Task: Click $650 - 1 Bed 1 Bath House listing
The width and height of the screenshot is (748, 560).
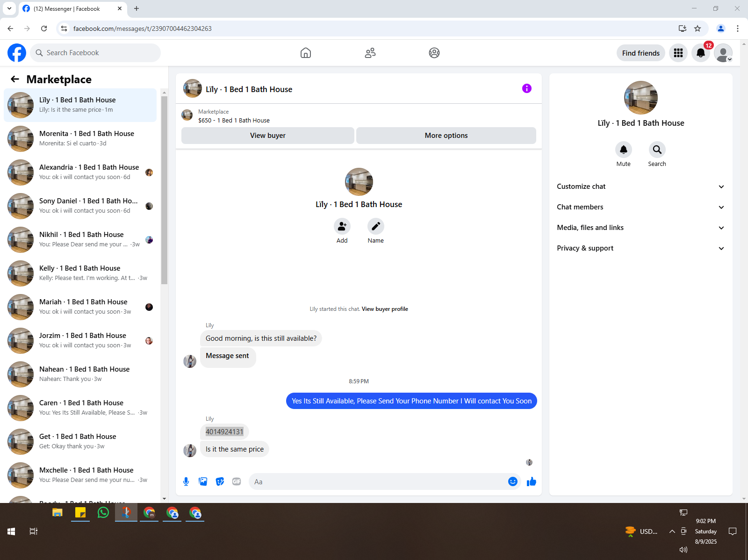Action: [234, 120]
